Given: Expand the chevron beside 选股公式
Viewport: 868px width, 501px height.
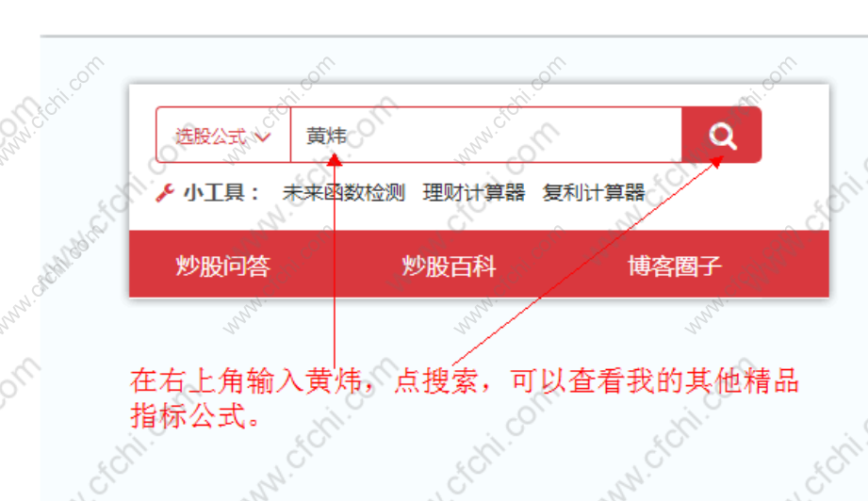Looking at the screenshot, I should pos(262,136).
